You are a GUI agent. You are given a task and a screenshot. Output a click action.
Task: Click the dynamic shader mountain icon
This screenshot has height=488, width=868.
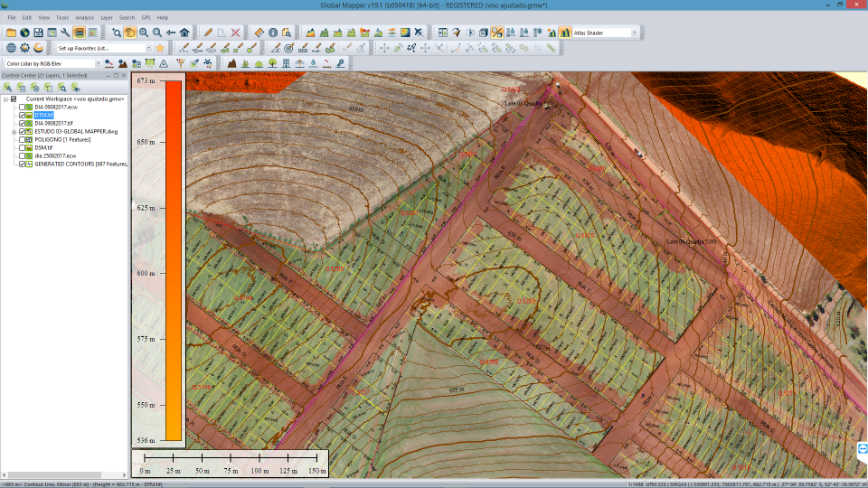564,33
